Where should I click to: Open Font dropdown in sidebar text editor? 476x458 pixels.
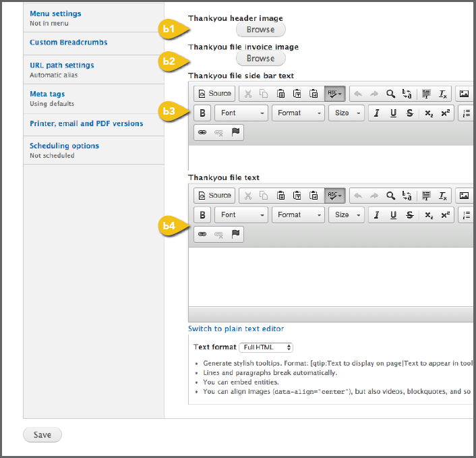241,113
